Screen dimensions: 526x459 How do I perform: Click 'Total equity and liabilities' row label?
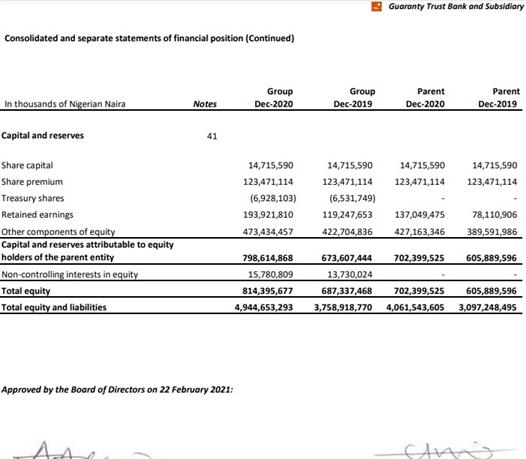pos(54,307)
